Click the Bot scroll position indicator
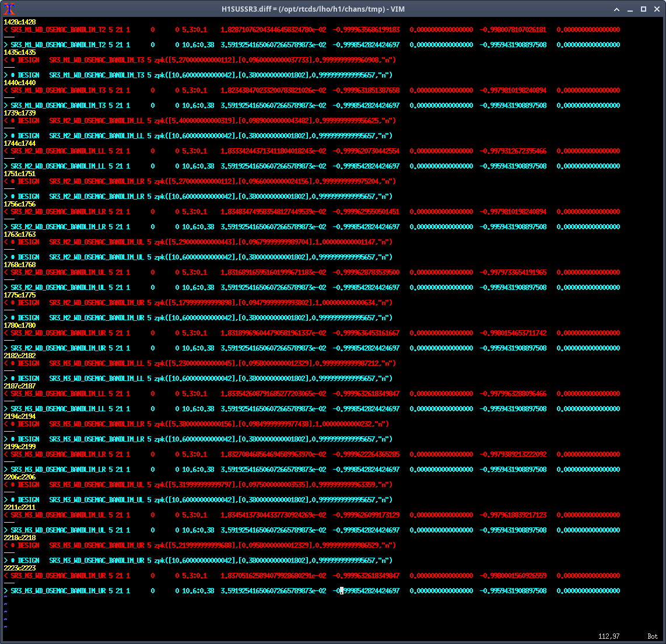Viewport: 666px width, 644px height. [x=653, y=636]
